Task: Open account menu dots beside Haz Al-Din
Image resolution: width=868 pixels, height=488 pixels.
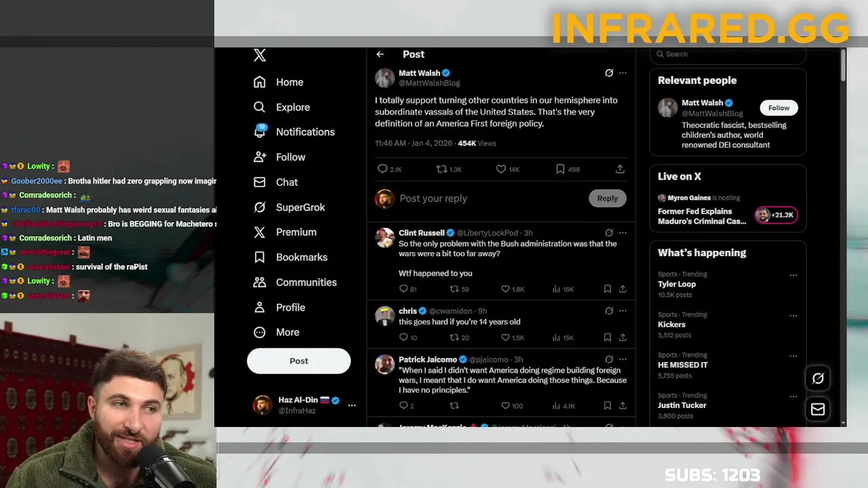Action: click(x=351, y=405)
